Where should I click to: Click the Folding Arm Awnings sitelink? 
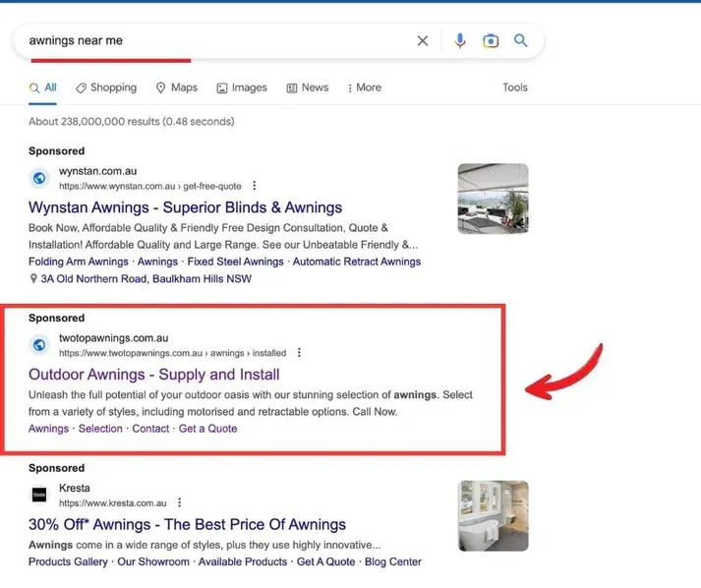click(x=79, y=263)
